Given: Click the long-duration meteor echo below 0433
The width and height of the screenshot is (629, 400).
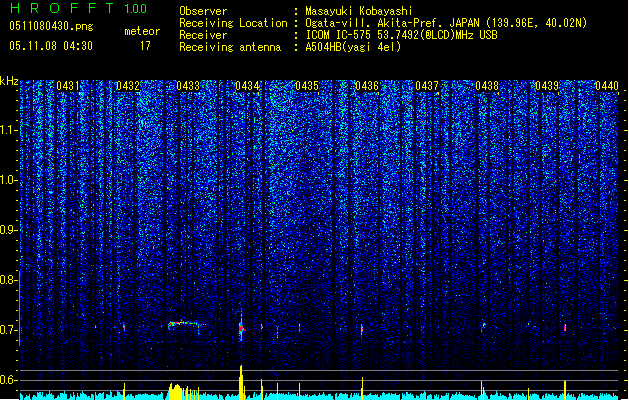Looking at the screenshot, I should pyautogui.click(x=185, y=323).
